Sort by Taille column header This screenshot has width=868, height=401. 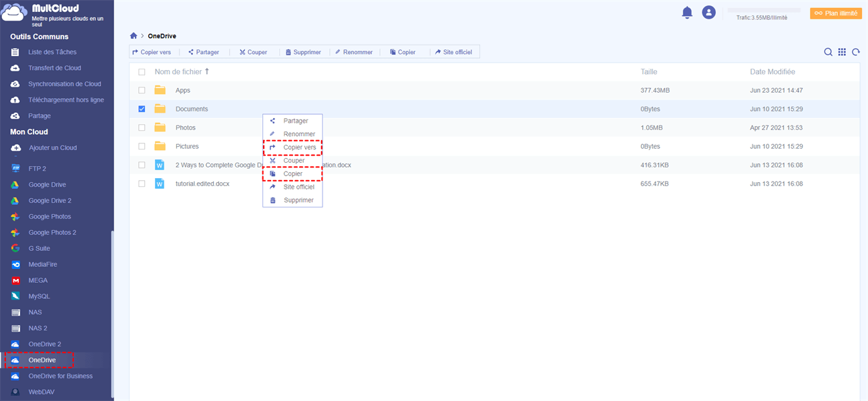point(649,71)
